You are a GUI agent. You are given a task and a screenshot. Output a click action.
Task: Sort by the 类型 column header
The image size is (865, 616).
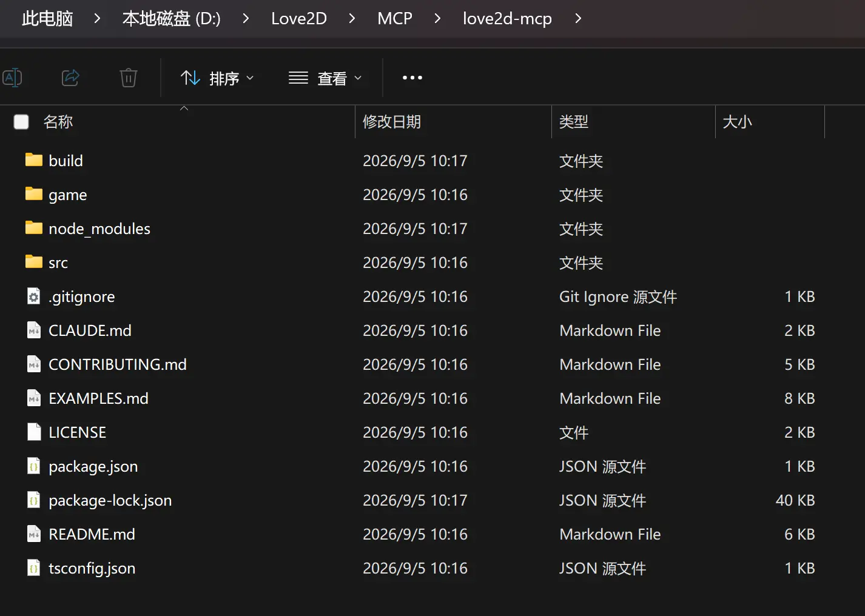[x=574, y=122]
